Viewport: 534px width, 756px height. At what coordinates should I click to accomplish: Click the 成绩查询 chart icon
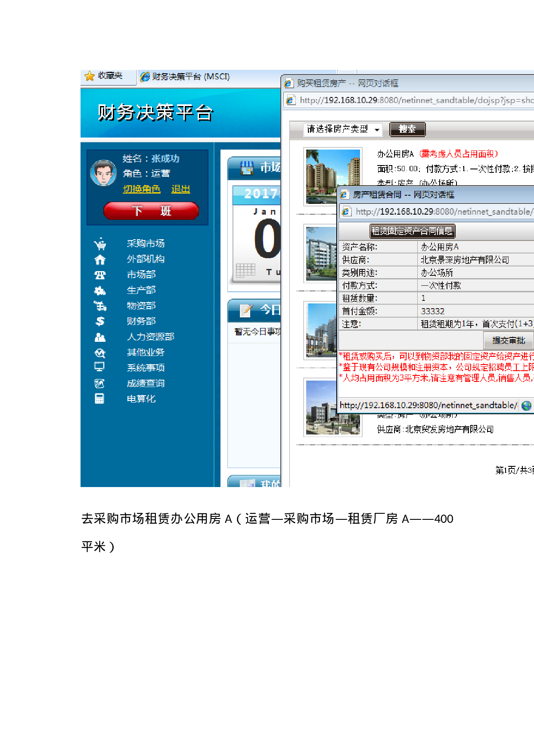point(99,383)
